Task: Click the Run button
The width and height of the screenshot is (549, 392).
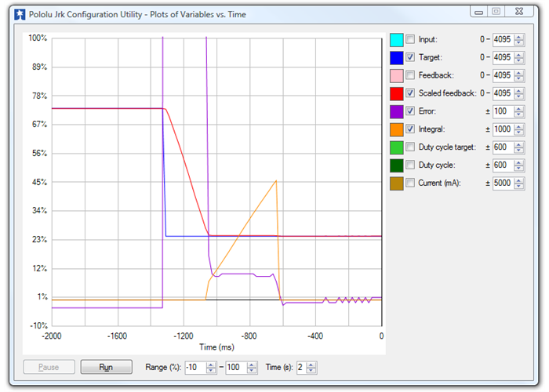Action: (x=106, y=367)
